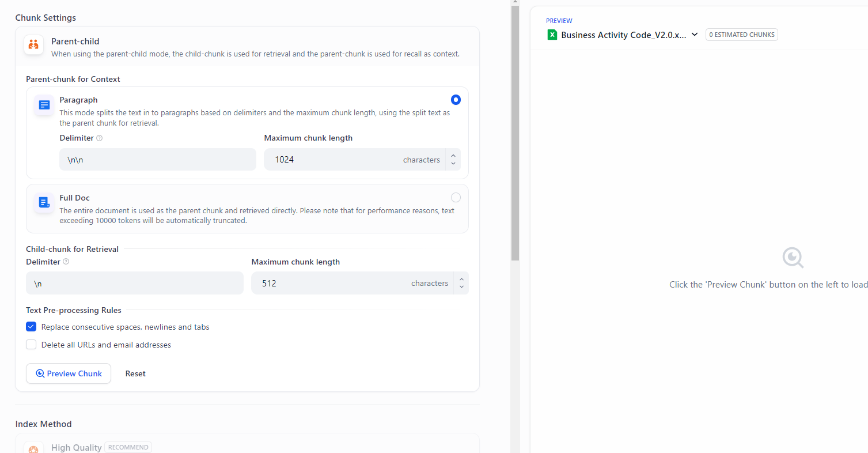Click the Reset button

[135, 373]
